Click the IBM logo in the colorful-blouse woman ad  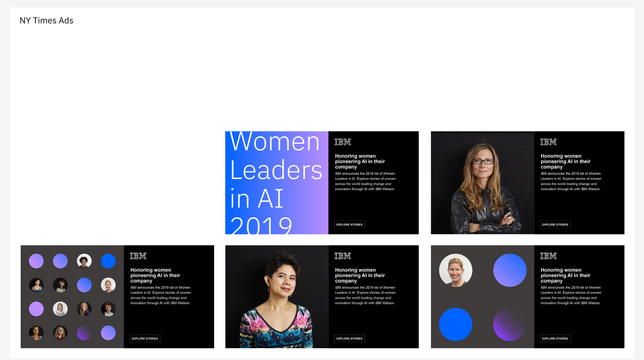343,256
